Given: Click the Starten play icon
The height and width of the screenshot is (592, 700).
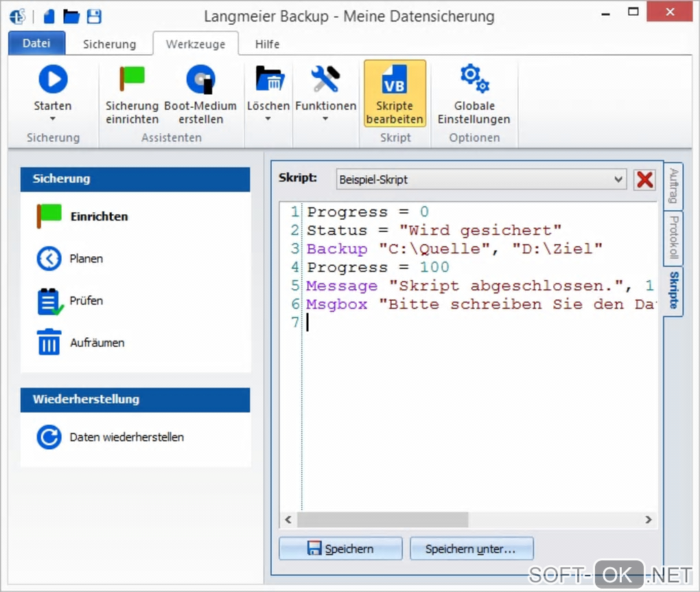Looking at the screenshot, I should 53,80.
